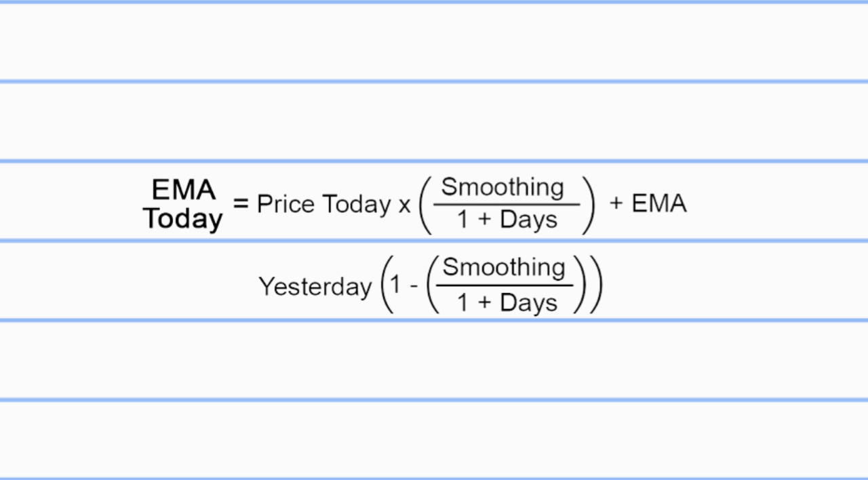Click the blue ruled line directly above EMA Today
868x480 pixels.
[434, 161]
